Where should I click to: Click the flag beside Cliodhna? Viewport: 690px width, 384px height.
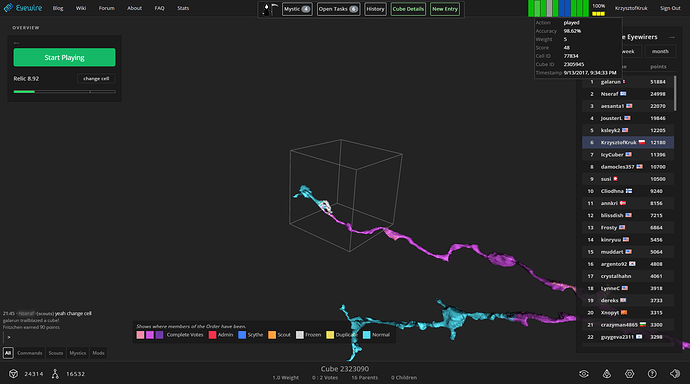coord(629,191)
